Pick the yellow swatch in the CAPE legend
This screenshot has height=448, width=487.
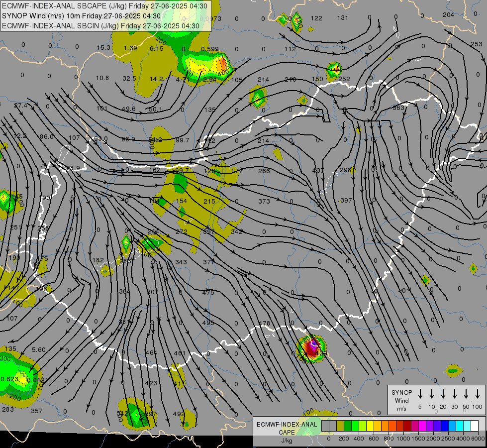coord(370,426)
